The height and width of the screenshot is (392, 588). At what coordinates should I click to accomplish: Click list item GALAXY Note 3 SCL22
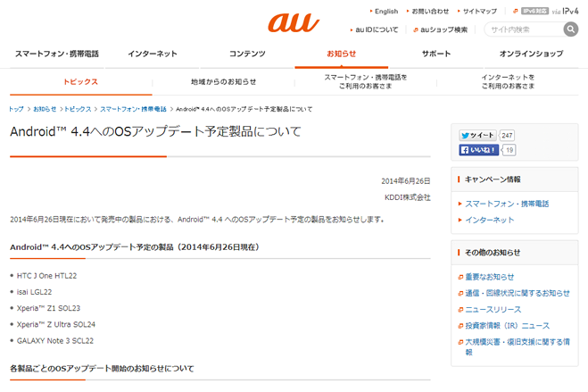point(55,341)
